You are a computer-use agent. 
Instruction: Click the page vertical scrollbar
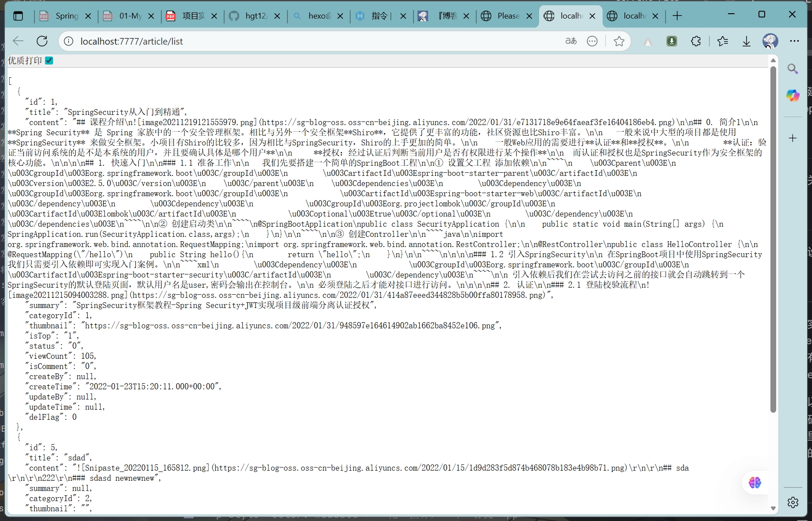pyautogui.click(x=773, y=239)
